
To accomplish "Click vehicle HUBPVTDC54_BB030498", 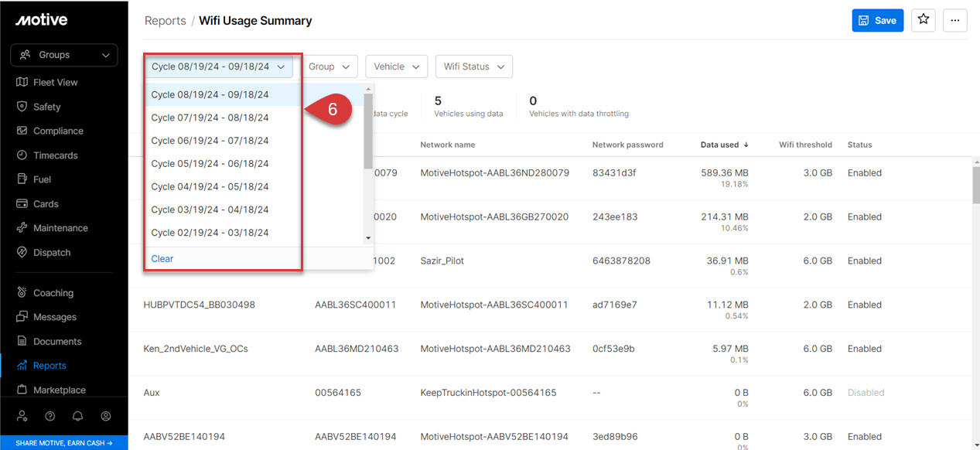I will click(x=200, y=305).
